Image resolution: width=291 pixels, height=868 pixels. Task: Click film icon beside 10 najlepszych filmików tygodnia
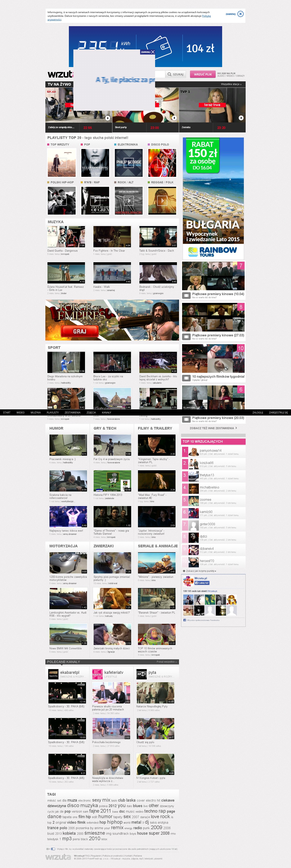(x=186, y=378)
